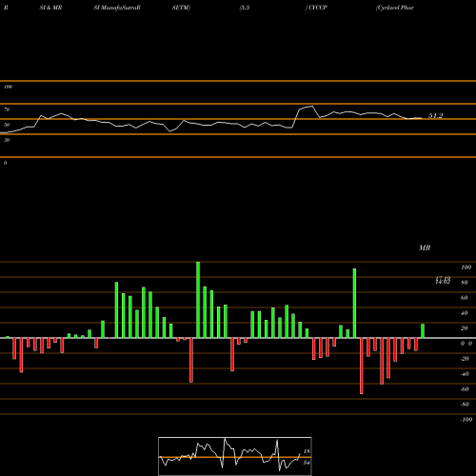Viewport: 476px width, 476px height.
Task: Click the '20' label on MR axis
Action: click(x=465, y=328)
